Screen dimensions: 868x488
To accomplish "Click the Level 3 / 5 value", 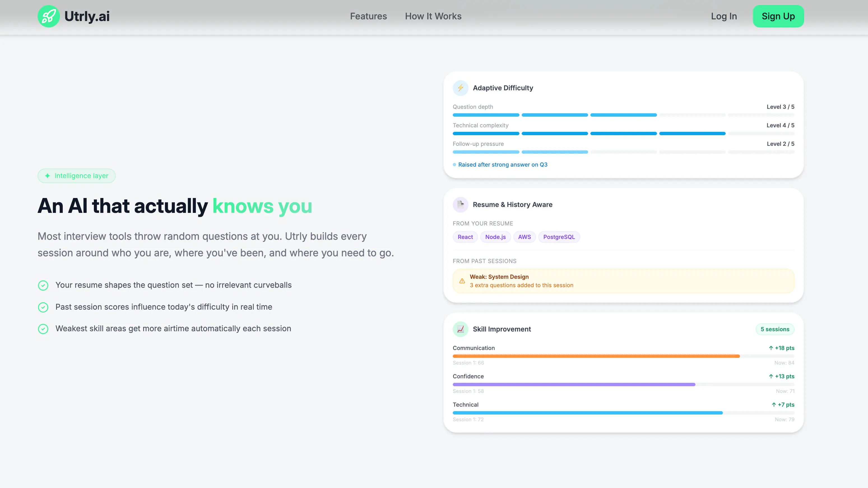I will tap(780, 107).
